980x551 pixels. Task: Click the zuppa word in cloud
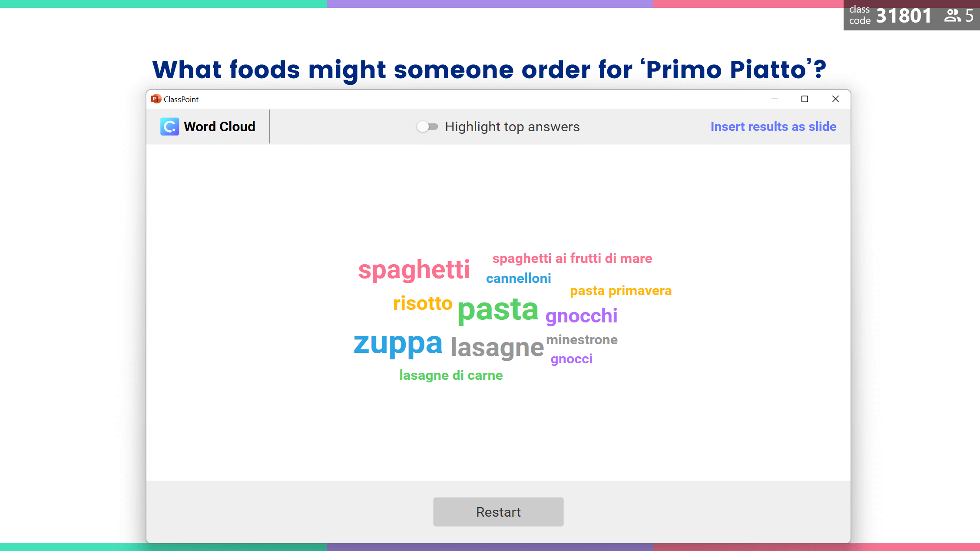point(398,343)
